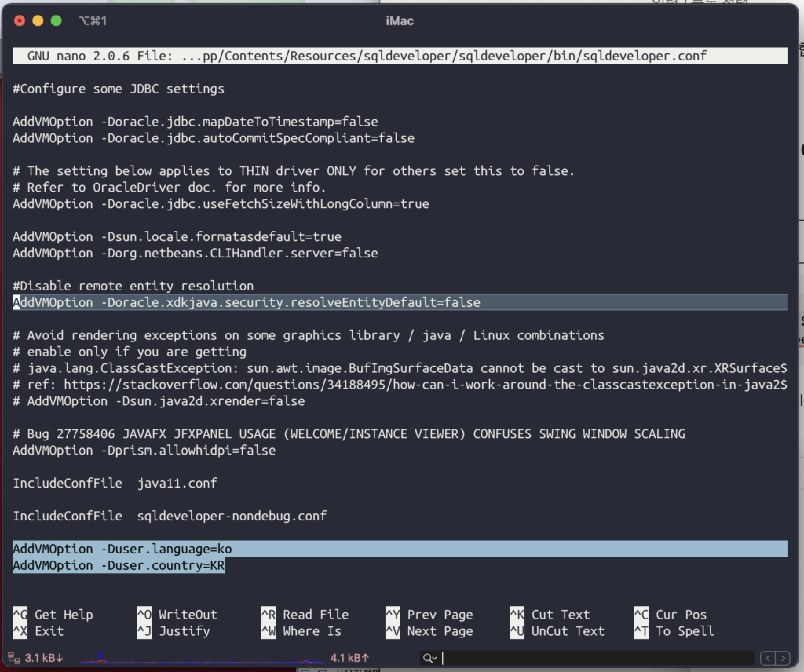Click the ^X Exit shortcut
This screenshot has height=672, width=804.
coord(38,631)
